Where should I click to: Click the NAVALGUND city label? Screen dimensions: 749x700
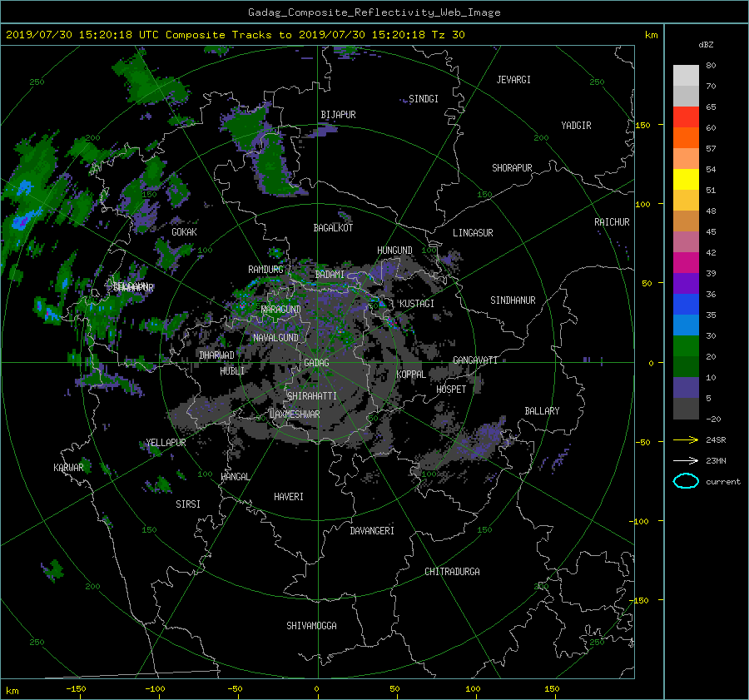click(275, 338)
